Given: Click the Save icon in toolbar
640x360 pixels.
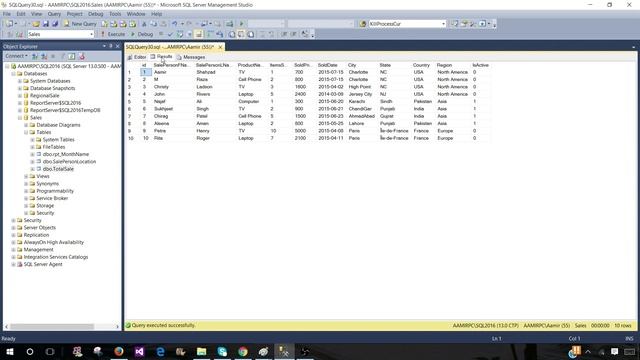Looking at the screenshot, I should 46,24.
